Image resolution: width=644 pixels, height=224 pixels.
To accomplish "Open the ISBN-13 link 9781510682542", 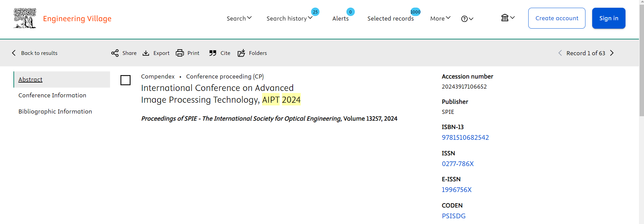I will click(465, 137).
